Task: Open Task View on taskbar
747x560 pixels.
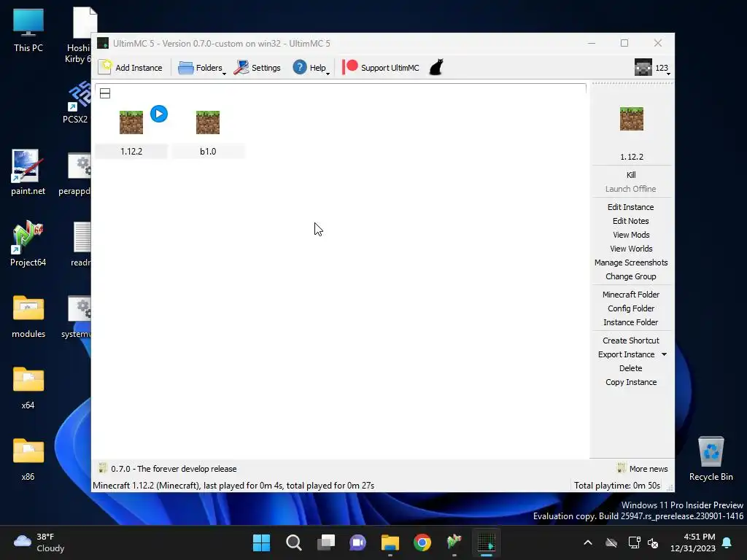Action: tap(326, 542)
